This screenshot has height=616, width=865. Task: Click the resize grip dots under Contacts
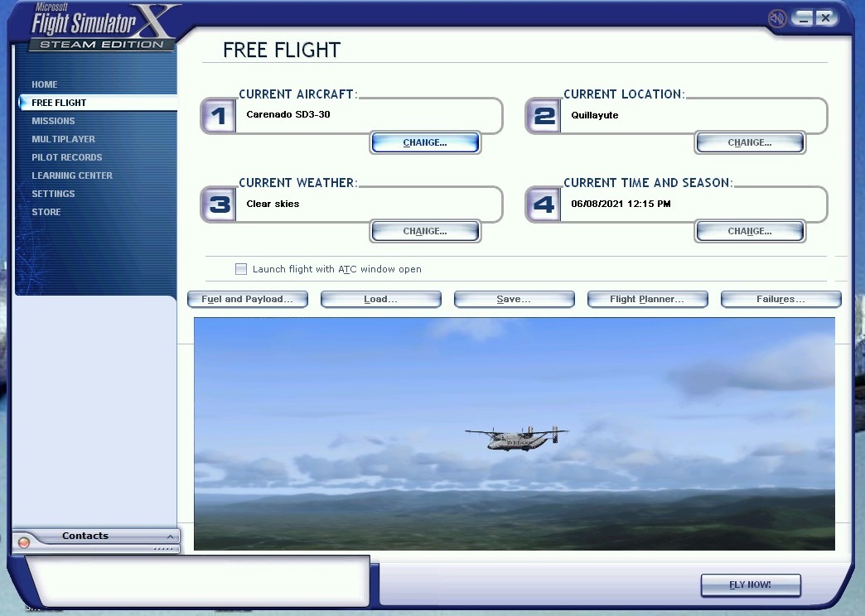pyautogui.click(x=162, y=549)
